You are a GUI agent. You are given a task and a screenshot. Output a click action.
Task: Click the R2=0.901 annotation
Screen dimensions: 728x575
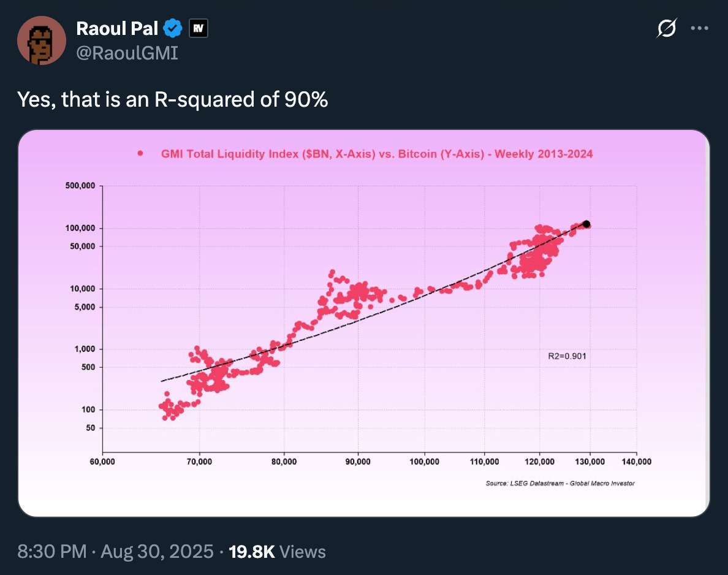(567, 356)
